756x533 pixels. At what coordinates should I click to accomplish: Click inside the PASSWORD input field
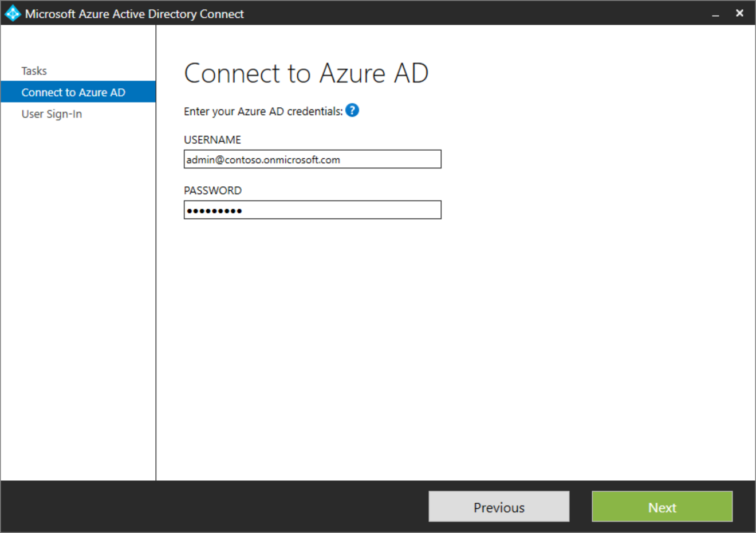tap(312, 210)
